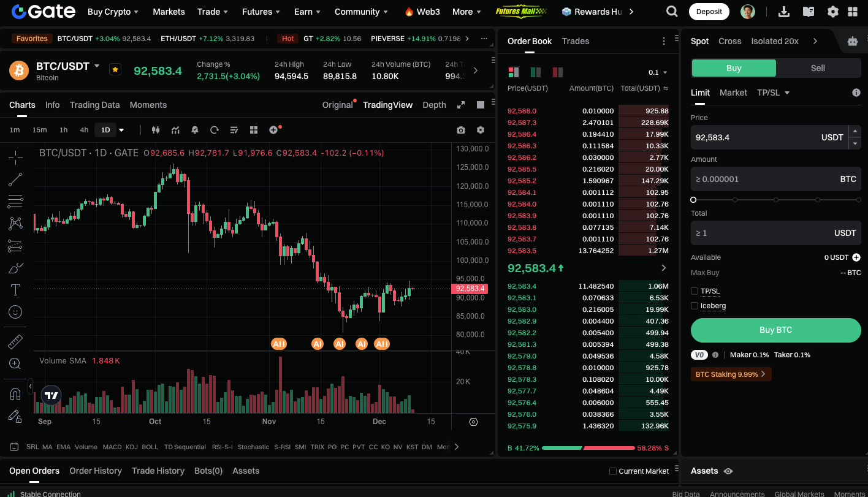Select the crosshair cursor tool
868x497 pixels.
pos(15,157)
